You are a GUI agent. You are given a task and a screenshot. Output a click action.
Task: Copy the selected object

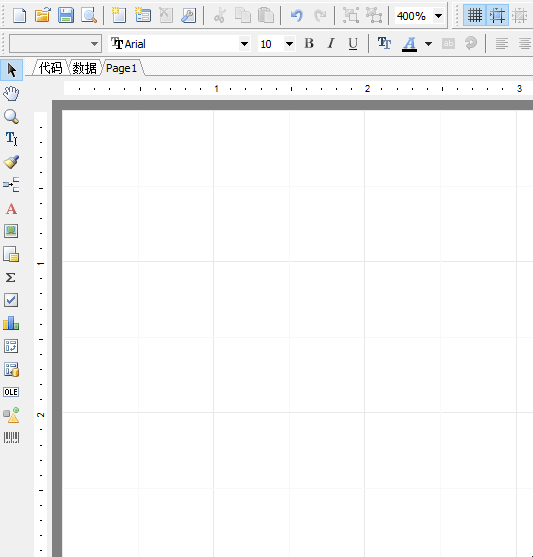point(243,16)
